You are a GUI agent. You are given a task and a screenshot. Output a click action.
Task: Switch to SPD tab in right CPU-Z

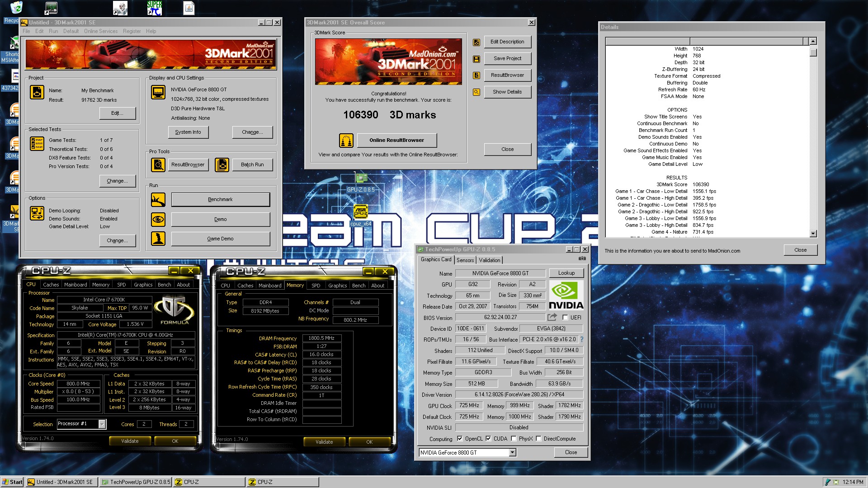pyautogui.click(x=316, y=286)
